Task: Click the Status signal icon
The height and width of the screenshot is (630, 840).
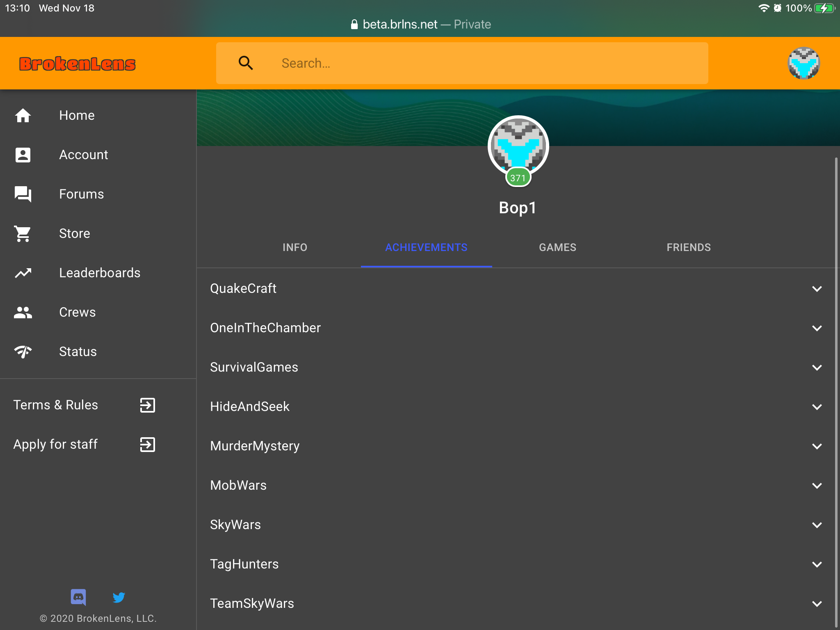Action: pyautogui.click(x=23, y=352)
